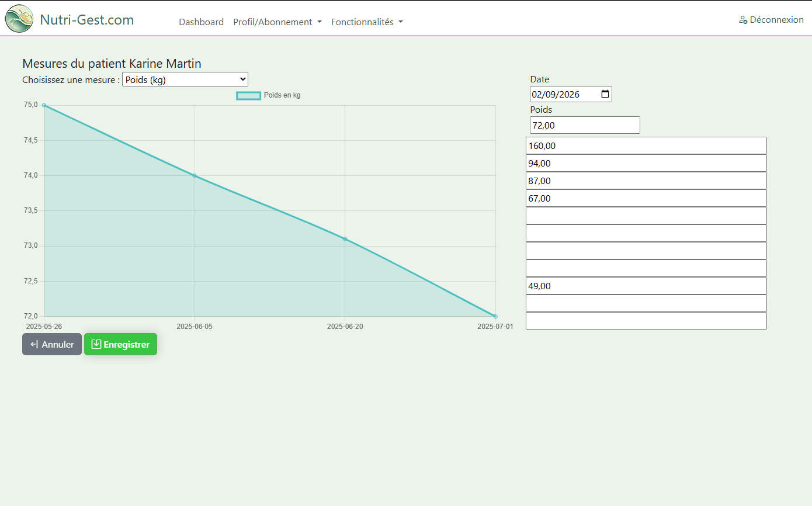Select the field containing 160,00

pos(646,145)
